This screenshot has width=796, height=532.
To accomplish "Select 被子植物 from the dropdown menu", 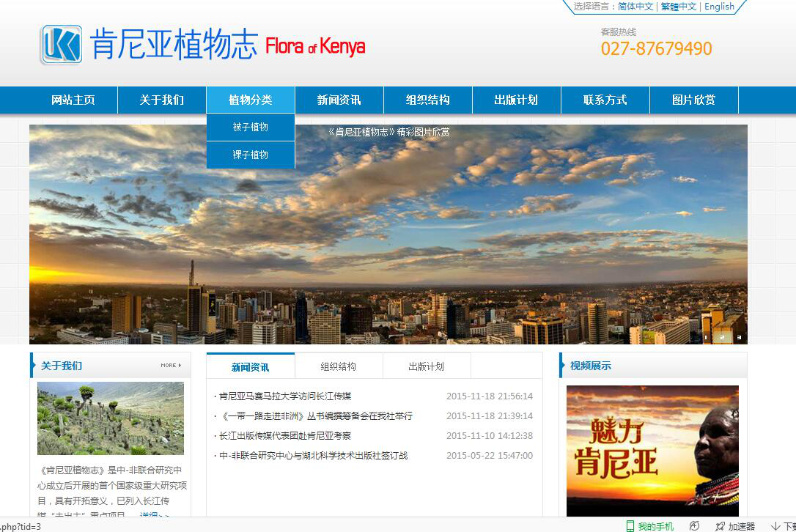I will 251,128.
